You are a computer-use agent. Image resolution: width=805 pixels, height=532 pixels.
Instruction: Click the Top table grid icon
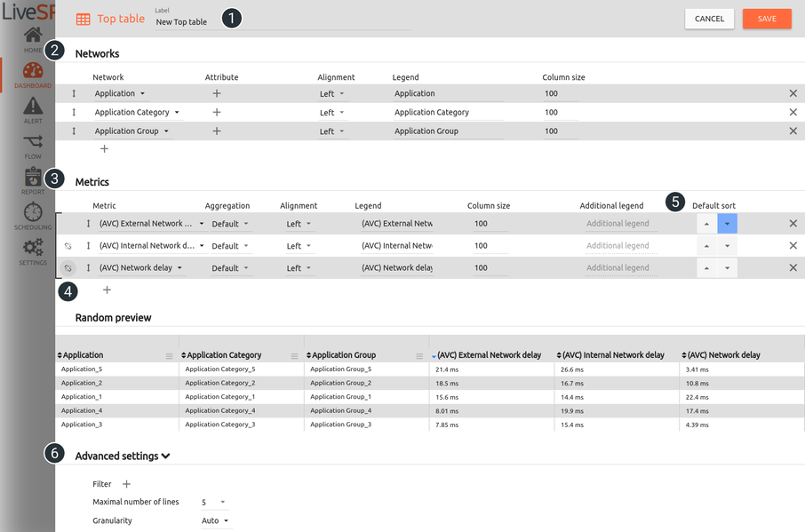pyautogui.click(x=84, y=19)
